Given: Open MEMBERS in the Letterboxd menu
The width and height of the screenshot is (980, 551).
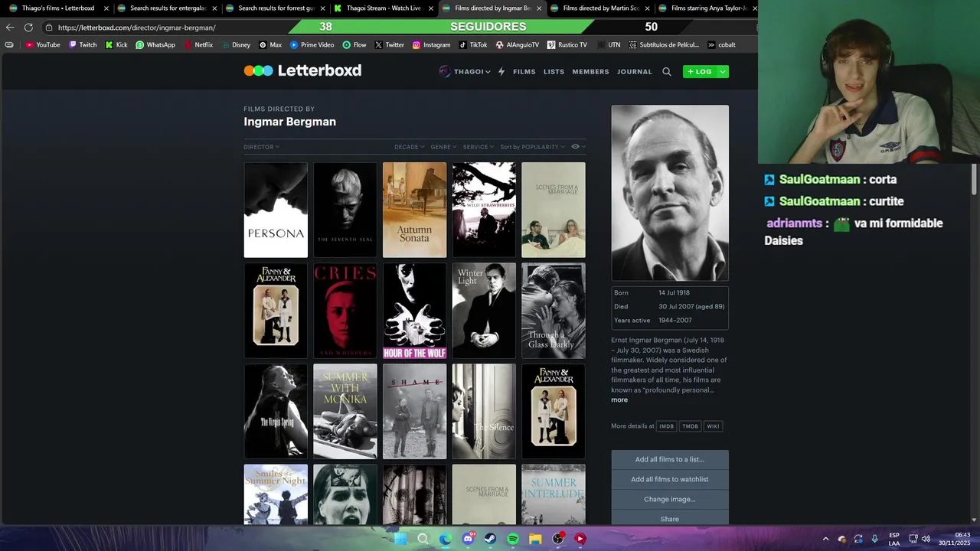Looking at the screenshot, I should [x=590, y=72].
